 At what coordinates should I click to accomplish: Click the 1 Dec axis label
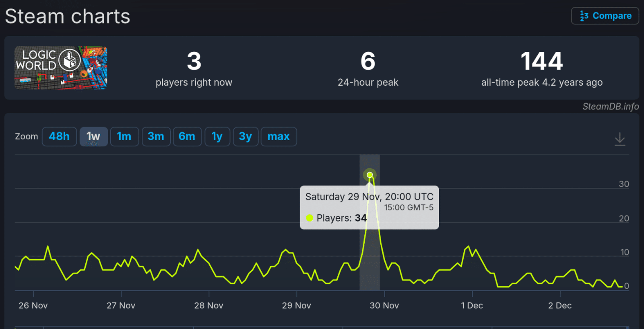(472, 305)
